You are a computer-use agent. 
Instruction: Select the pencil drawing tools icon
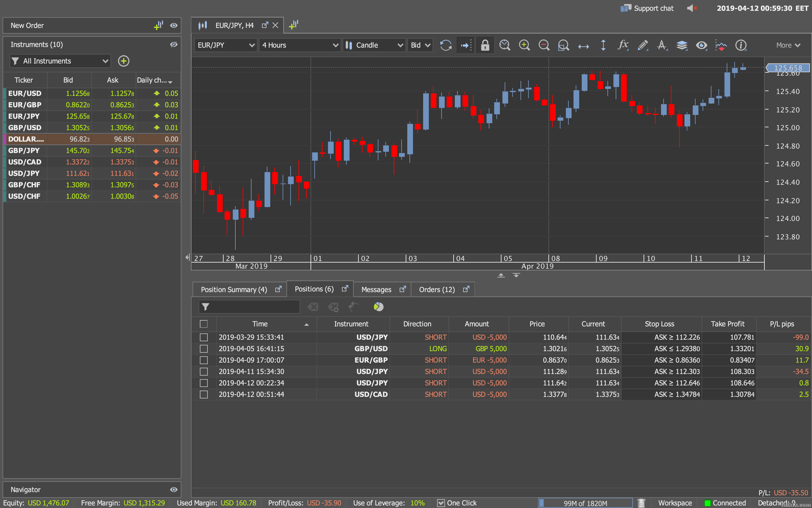643,45
